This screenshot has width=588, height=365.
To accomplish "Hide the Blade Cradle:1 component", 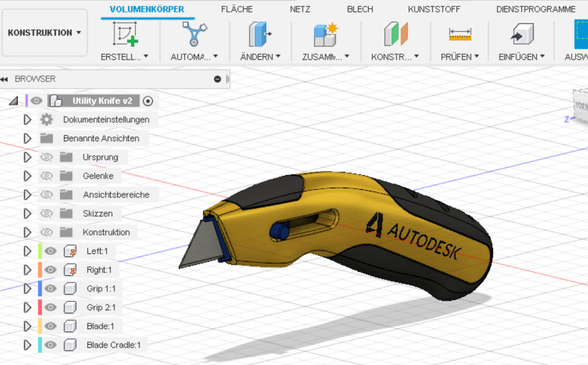I will click(51, 345).
